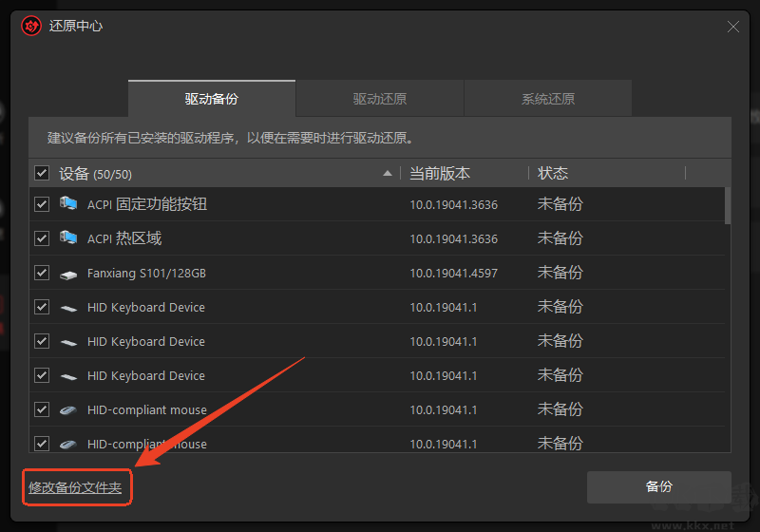Open the 驱动还原 tab
The height and width of the screenshot is (532, 760).
coord(379,99)
